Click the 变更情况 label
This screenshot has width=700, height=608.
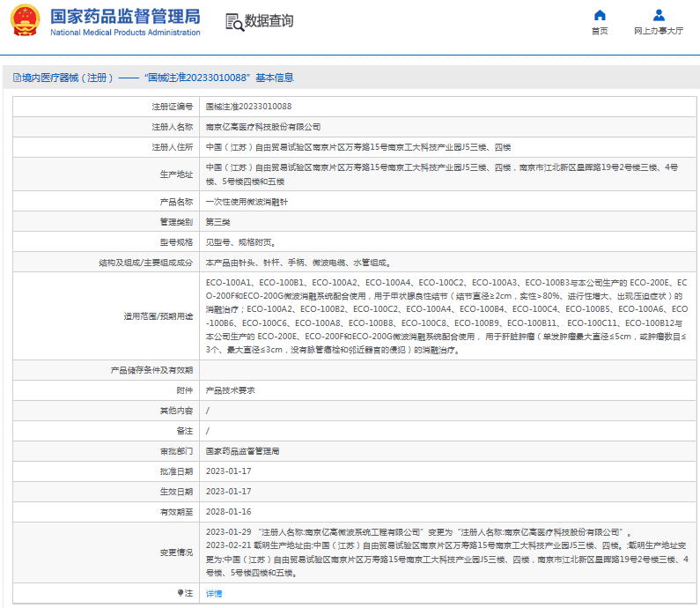click(176, 552)
